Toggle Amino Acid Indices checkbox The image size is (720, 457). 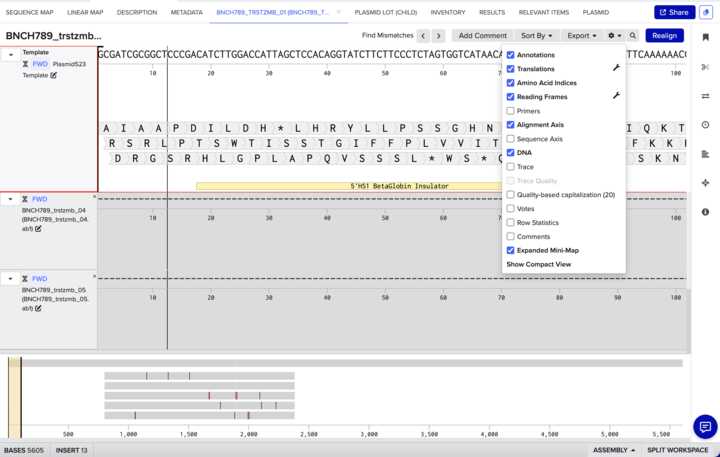pos(510,83)
